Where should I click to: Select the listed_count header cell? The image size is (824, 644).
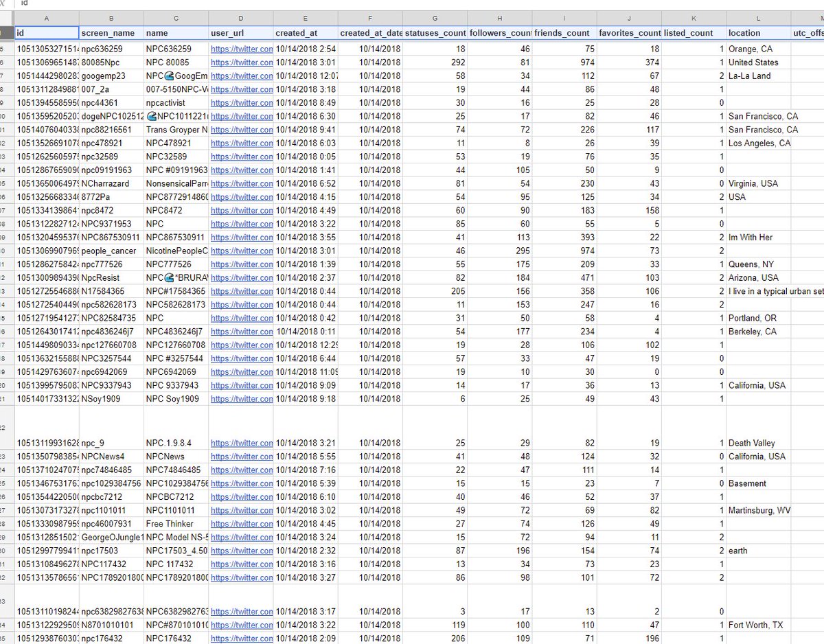(x=694, y=32)
